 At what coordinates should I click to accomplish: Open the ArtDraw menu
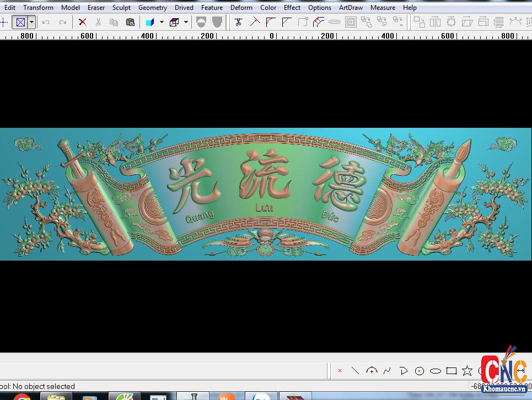click(x=351, y=8)
